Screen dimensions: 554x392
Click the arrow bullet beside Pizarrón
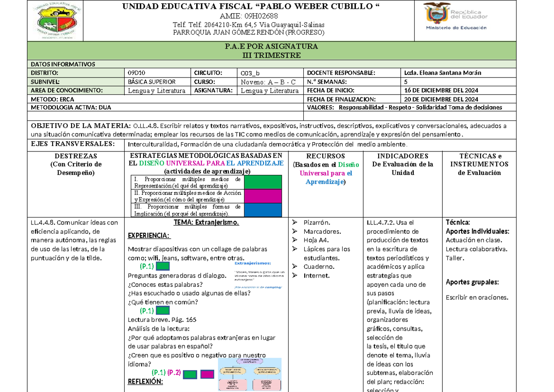point(295,223)
